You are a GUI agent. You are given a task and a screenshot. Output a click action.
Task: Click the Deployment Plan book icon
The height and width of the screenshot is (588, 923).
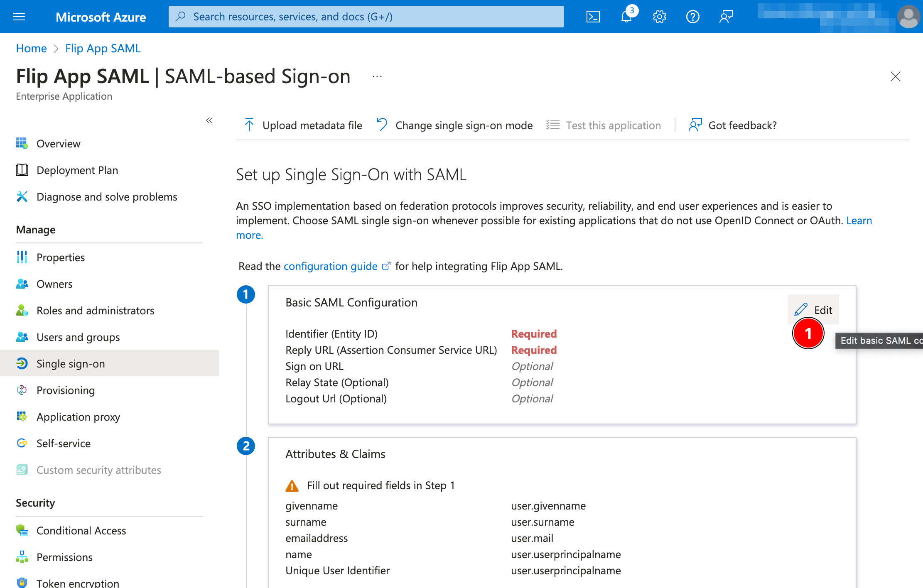coord(22,170)
